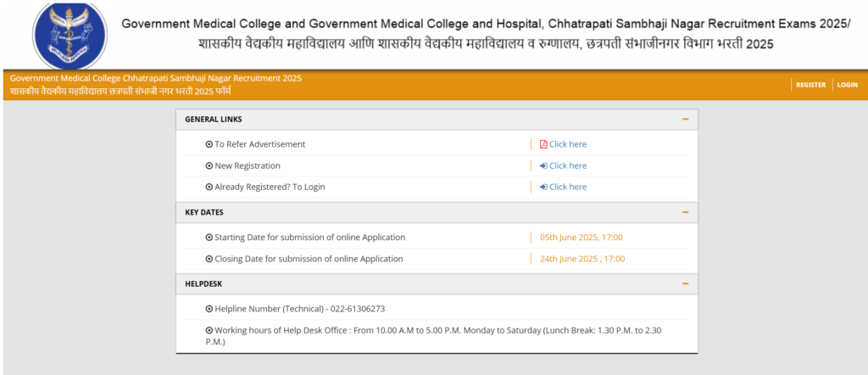Click Working hours of Help Desk text
This screenshot has height=375, width=868.
433,336
